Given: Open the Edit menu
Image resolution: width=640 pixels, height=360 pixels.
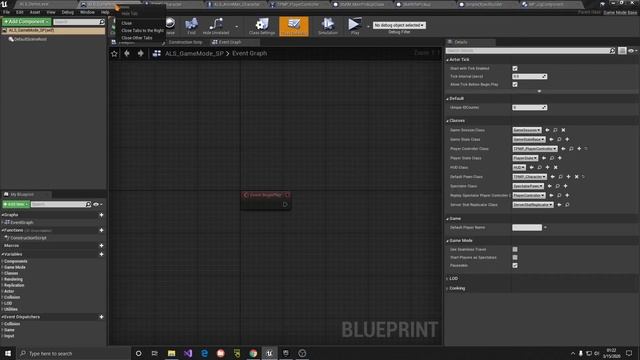Looking at the screenshot, I should [x=20, y=12].
